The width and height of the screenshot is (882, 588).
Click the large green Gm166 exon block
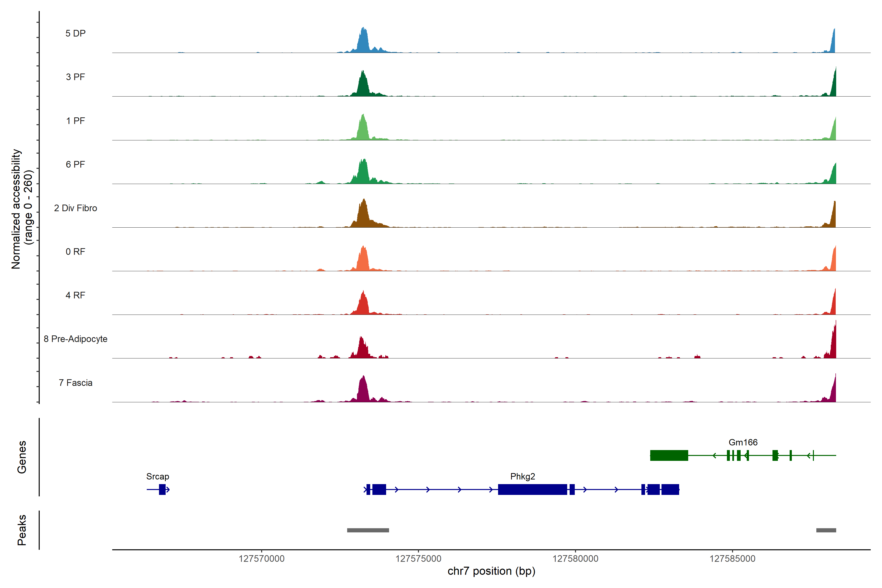pos(669,455)
